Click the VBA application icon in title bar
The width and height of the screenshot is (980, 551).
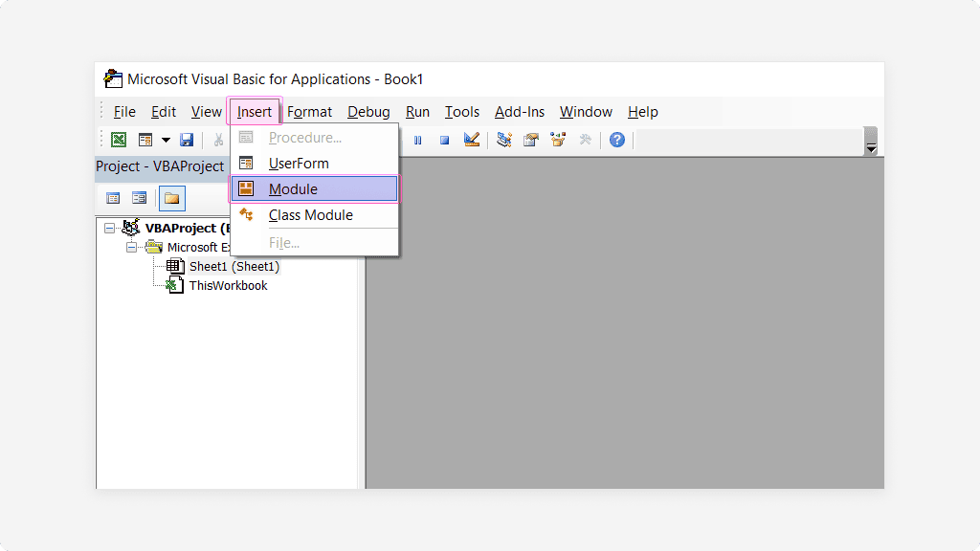point(113,78)
